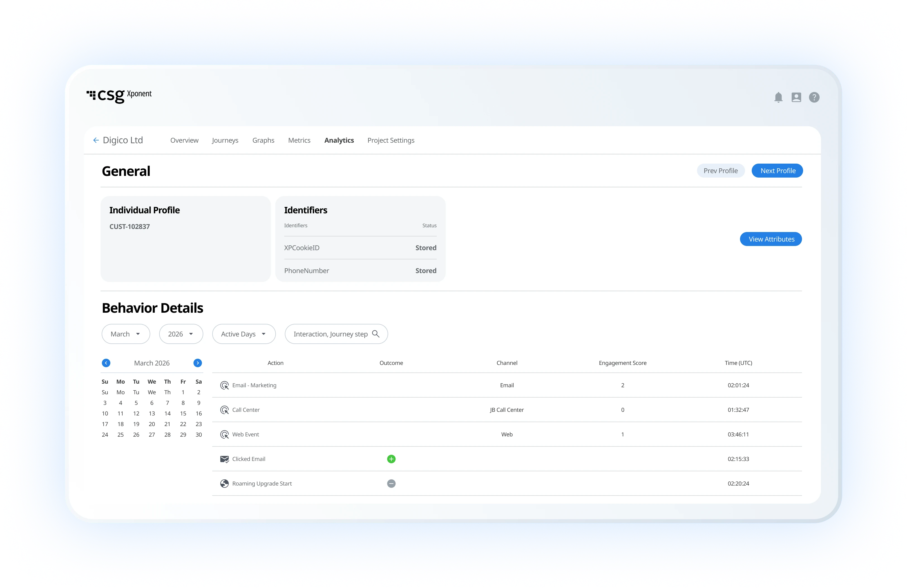
Task: Switch to the Metrics tab
Action: pyautogui.click(x=299, y=140)
